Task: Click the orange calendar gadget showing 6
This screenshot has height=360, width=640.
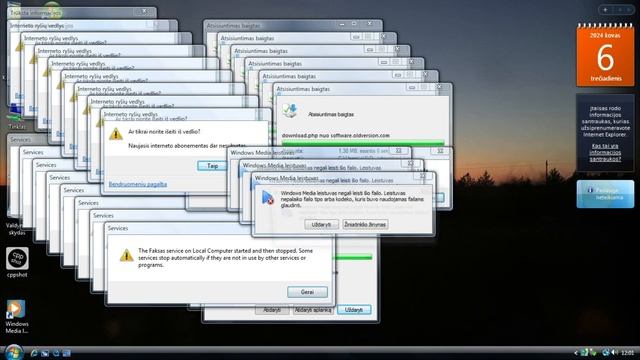Action: coord(605,56)
